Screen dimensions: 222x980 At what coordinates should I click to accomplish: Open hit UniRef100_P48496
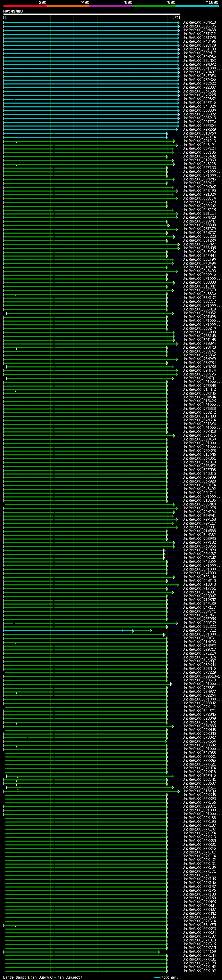coord(199,41)
